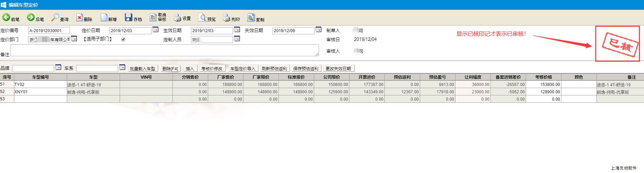Viewport: 644px width, 173px height.
Task: Click the 复制 copy document icon
Action: [251, 17]
